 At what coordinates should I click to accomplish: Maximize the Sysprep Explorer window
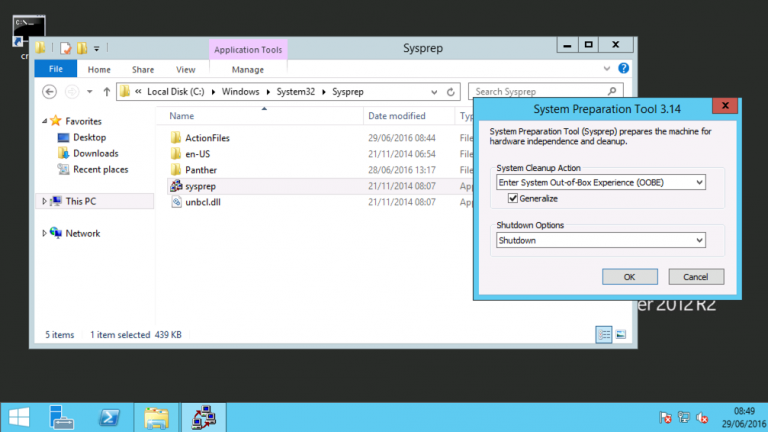click(x=588, y=45)
